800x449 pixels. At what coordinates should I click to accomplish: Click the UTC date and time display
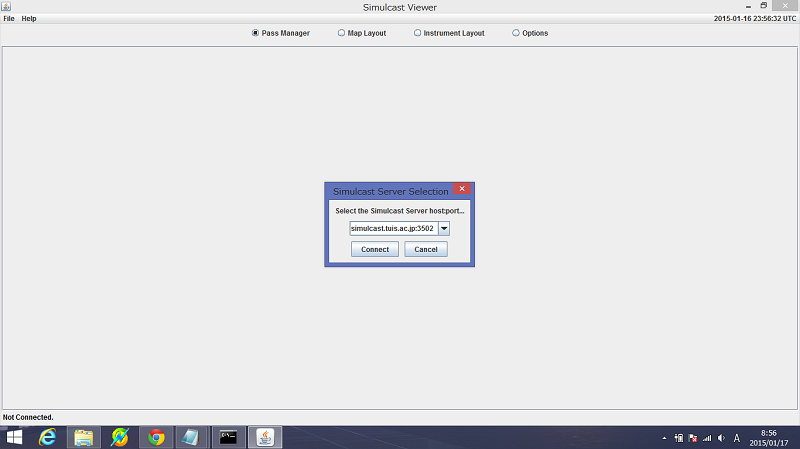(755, 18)
